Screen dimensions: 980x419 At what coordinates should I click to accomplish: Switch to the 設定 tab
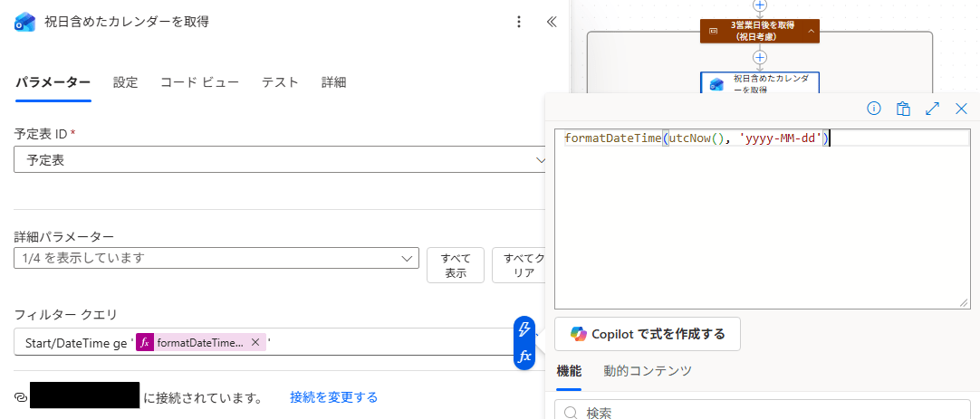(125, 82)
